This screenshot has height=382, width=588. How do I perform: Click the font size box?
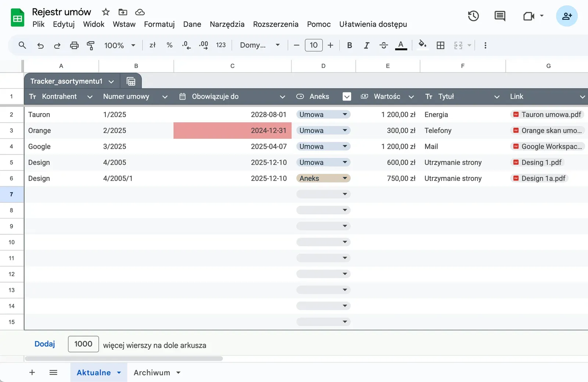pyautogui.click(x=313, y=45)
